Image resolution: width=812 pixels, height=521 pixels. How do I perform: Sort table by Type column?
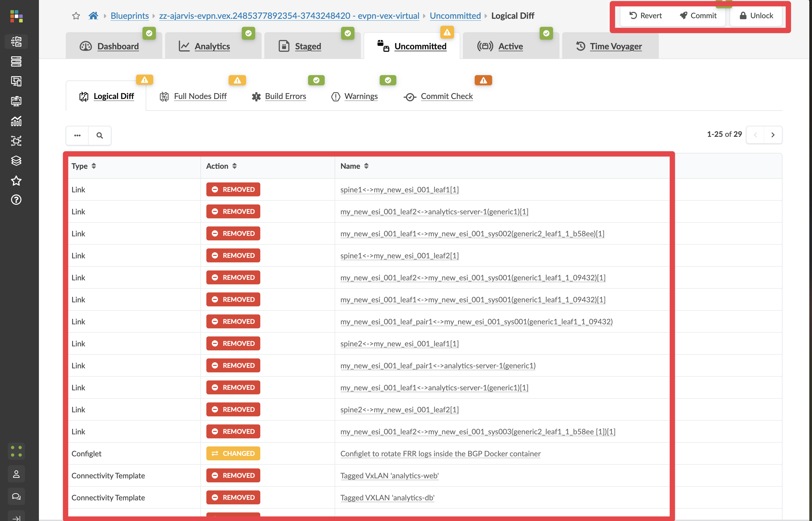click(94, 166)
